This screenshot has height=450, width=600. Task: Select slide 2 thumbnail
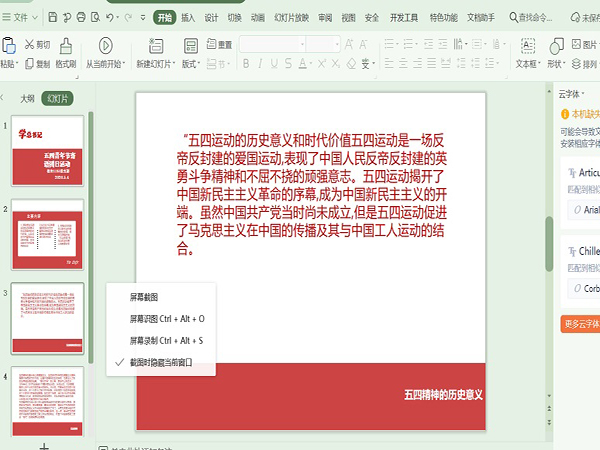pos(47,235)
